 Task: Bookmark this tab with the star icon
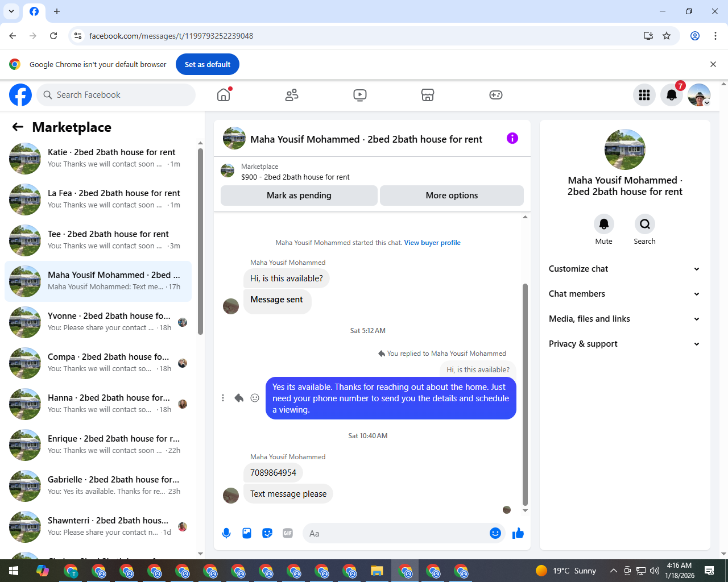click(667, 36)
